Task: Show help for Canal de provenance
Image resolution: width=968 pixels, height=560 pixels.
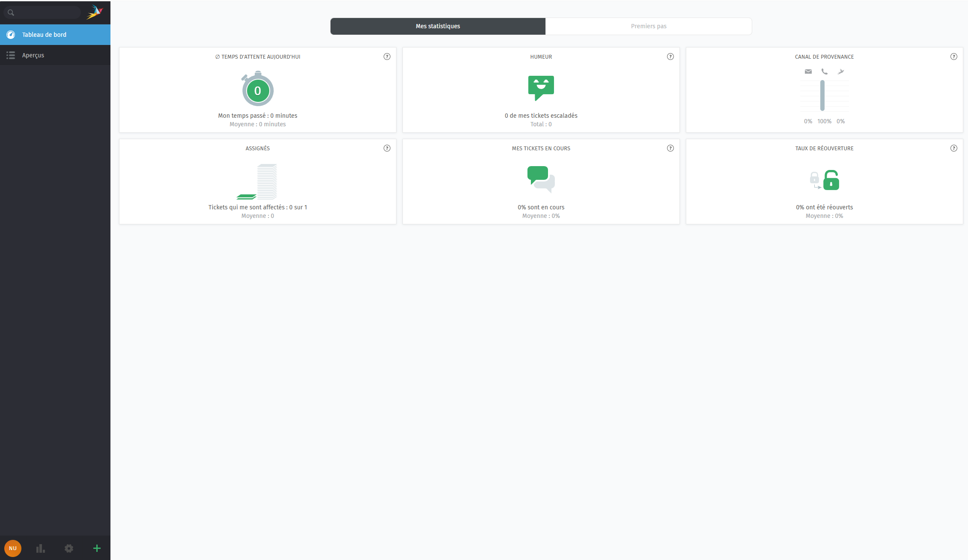Action: pyautogui.click(x=954, y=57)
